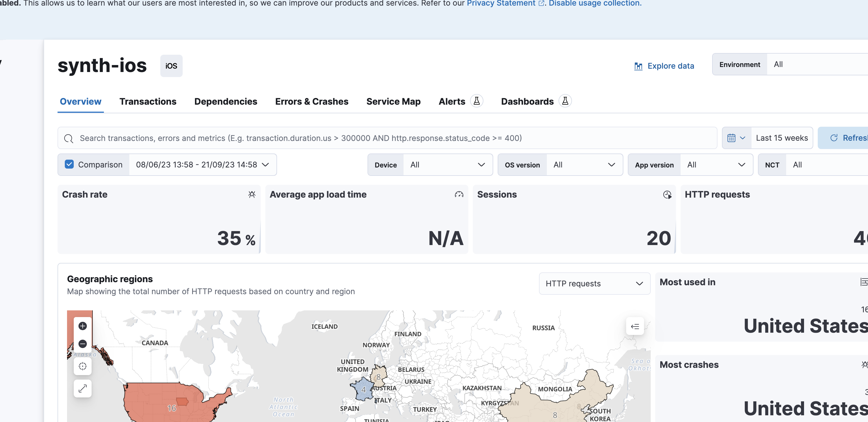868x422 pixels.
Task: Click the HTTP requests card title
Action: point(717,194)
